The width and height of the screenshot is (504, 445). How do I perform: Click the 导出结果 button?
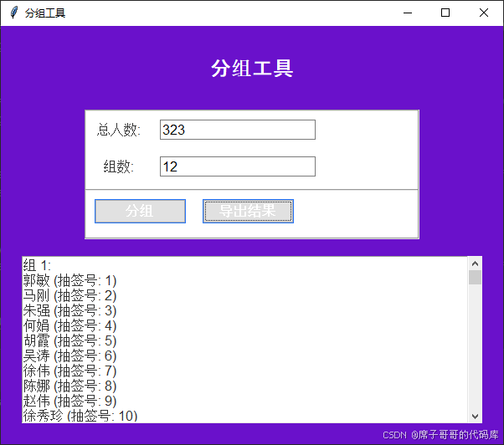tap(248, 211)
